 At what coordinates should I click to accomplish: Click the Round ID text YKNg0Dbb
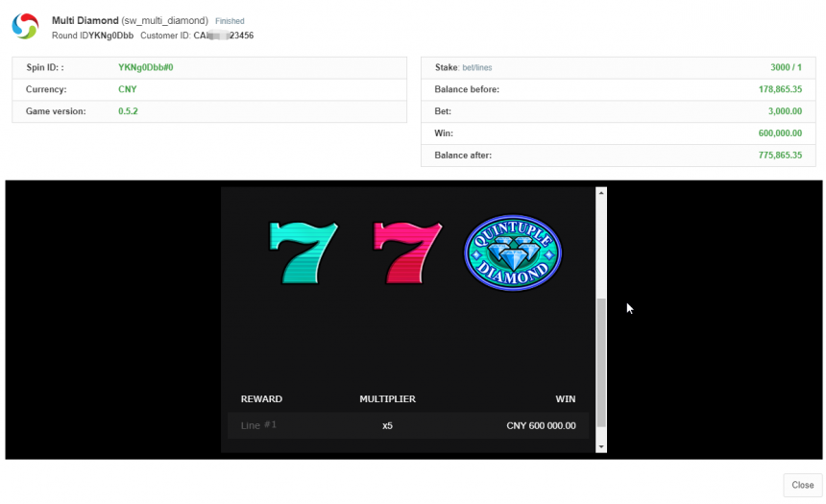(x=113, y=36)
